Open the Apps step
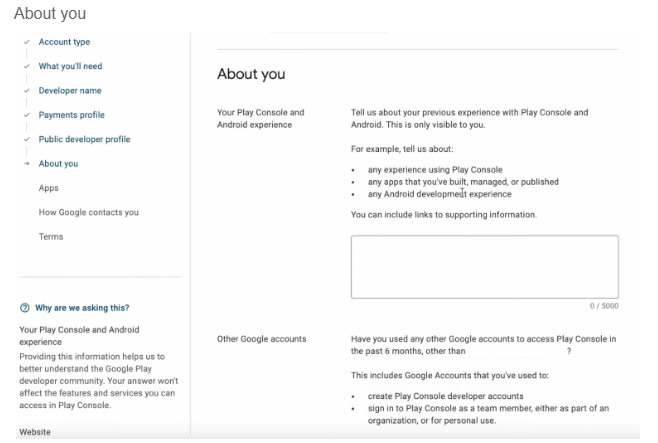This screenshot has height=443, width=658. coord(48,188)
